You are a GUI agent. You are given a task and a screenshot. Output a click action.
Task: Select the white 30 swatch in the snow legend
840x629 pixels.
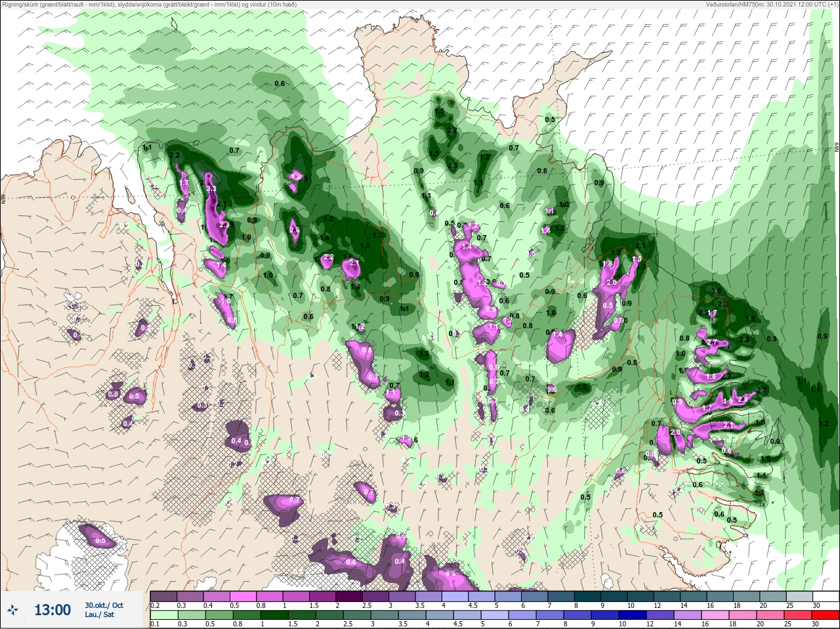coord(825,596)
